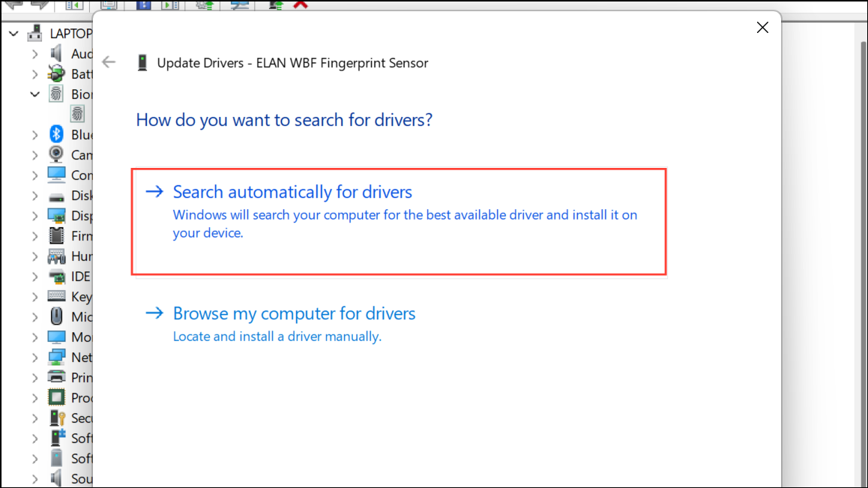Click the Back navigation arrow in the toolbar
This screenshot has width=868, height=488.
15,5
